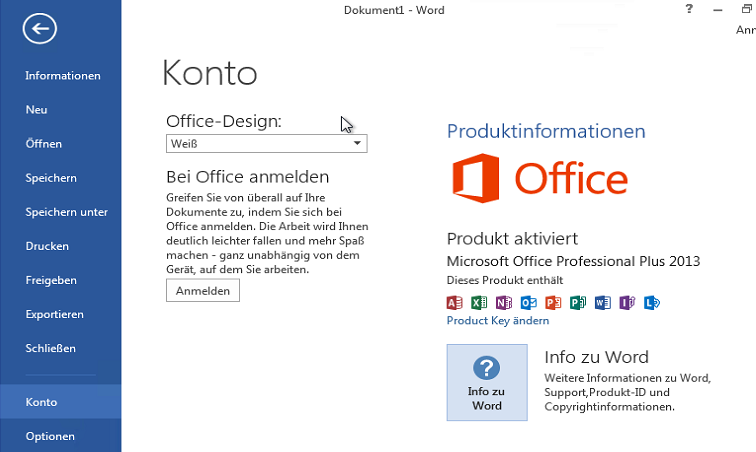Click the Access product icon

point(454,302)
